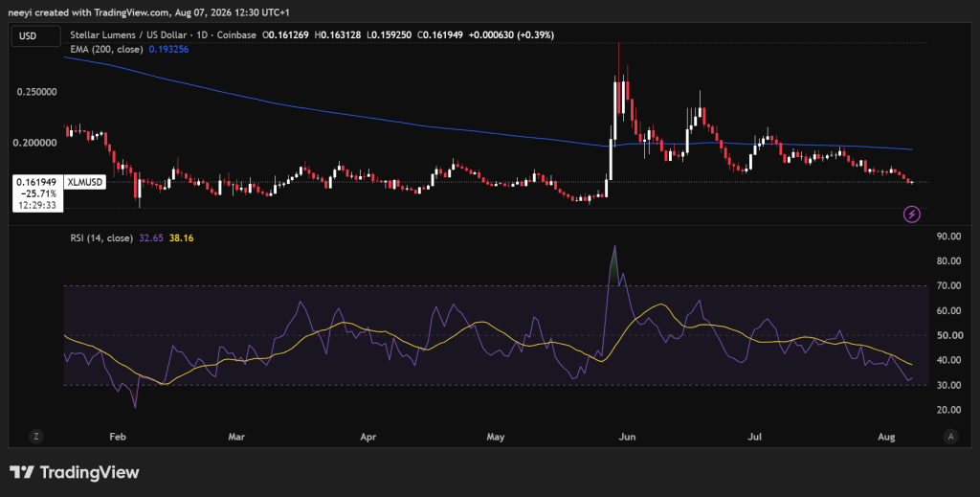
Task: Click the Jul date axis label
Action: pyautogui.click(x=754, y=437)
